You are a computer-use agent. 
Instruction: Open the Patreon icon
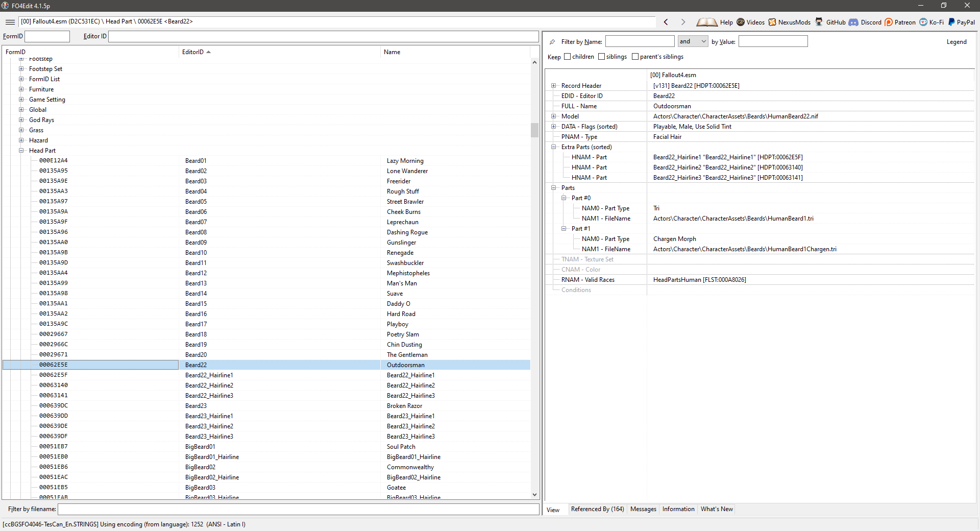pyautogui.click(x=889, y=22)
